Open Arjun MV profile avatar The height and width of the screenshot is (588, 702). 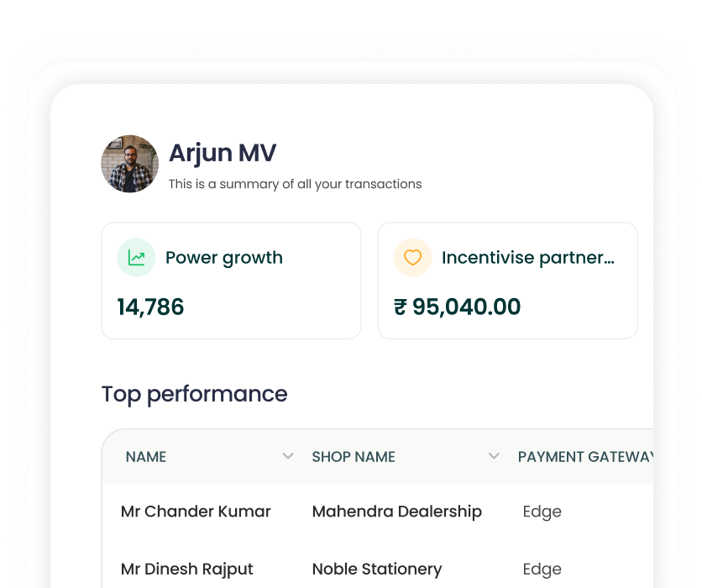[130, 164]
